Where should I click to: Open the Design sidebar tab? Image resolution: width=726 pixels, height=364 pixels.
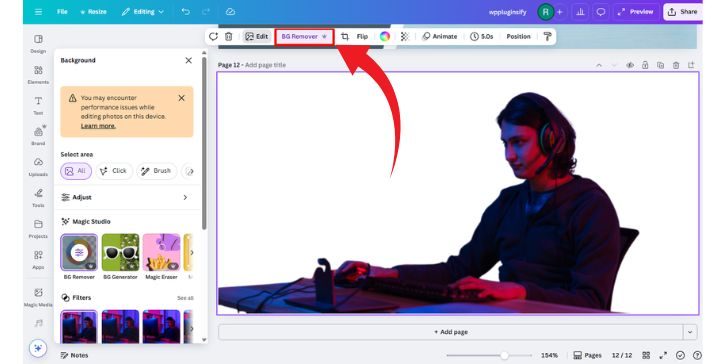click(38, 44)
